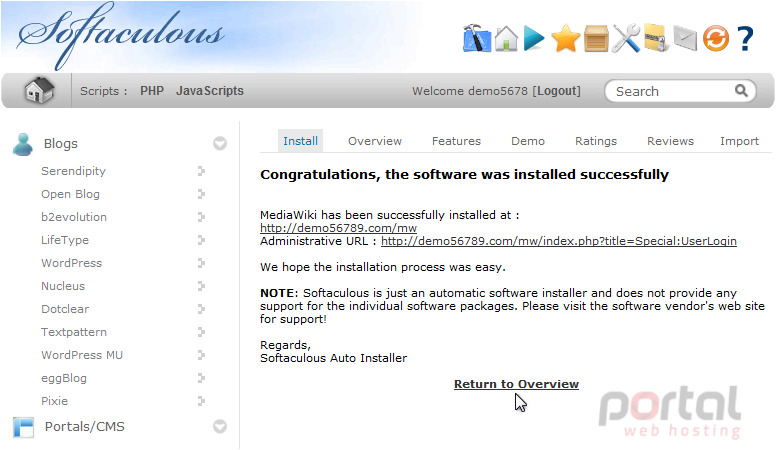Viewport: 776px width, 450px height.
Task: Click the arrow icon next to WordPress MU
Action: [201, 355]
